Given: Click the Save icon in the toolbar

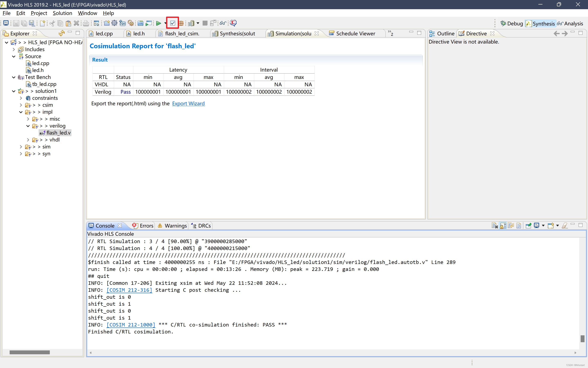Looking at the screenshot, I should [16, 23].
